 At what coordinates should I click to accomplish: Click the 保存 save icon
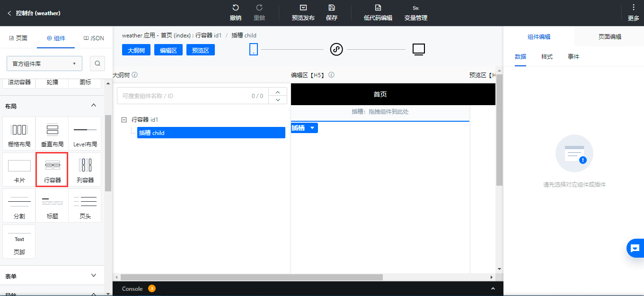(x=332, y=8)
